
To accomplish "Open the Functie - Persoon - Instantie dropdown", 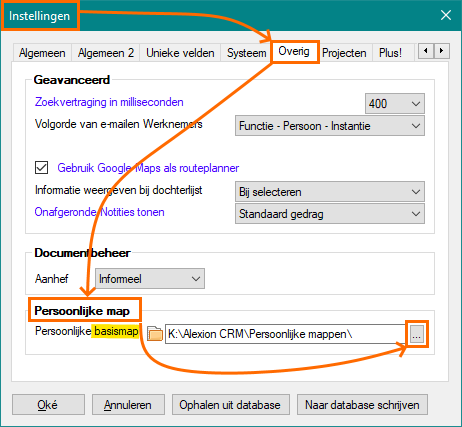I will click(x=330, y=126).
